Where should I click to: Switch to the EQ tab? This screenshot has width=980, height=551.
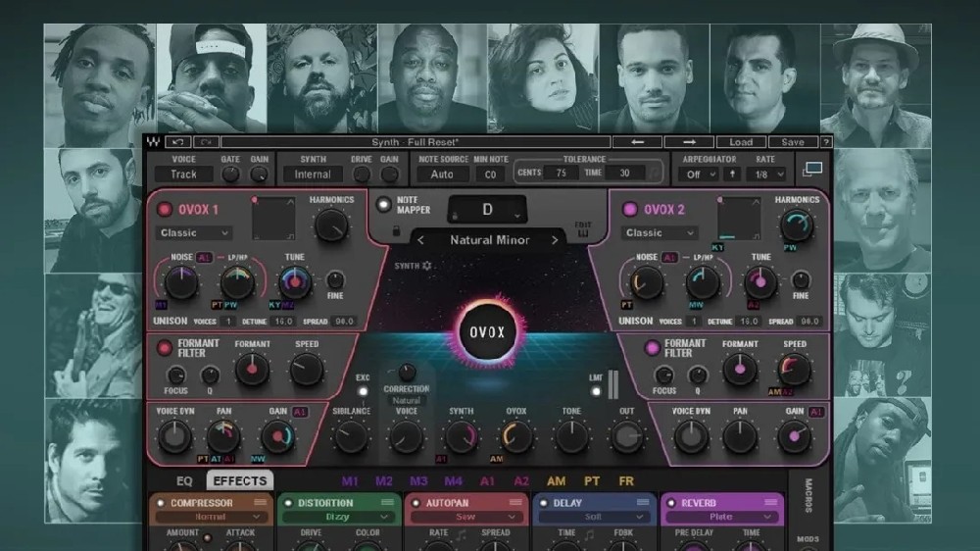pyautogui.click(x=184, y=481)
